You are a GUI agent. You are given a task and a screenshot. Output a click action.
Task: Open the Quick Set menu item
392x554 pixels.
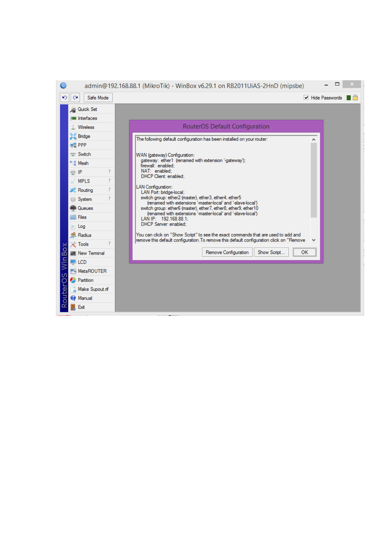tap(91, 109)
